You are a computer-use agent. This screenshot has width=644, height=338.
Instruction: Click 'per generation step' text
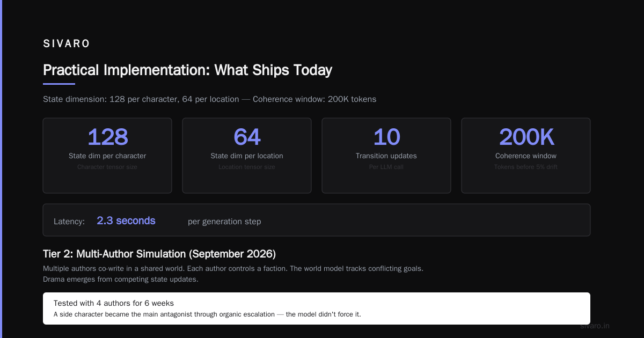tap(224, 222)
